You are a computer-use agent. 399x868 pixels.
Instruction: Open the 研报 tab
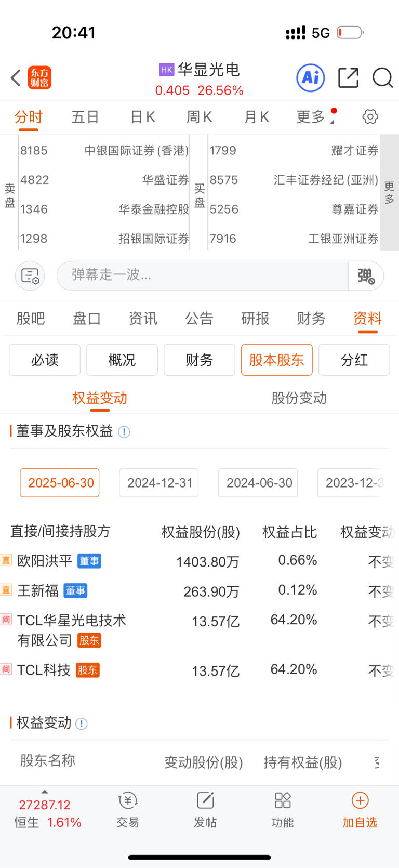pyautogui.click(x=255, y=319)
